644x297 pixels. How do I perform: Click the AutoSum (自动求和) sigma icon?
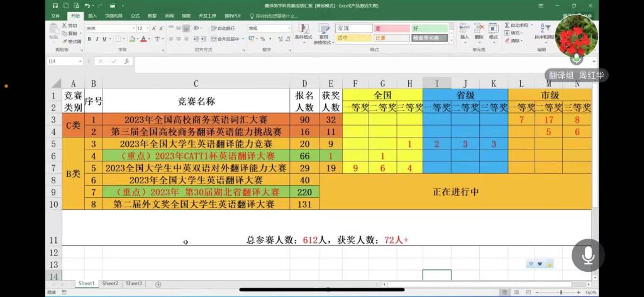(x=508, y=26)
